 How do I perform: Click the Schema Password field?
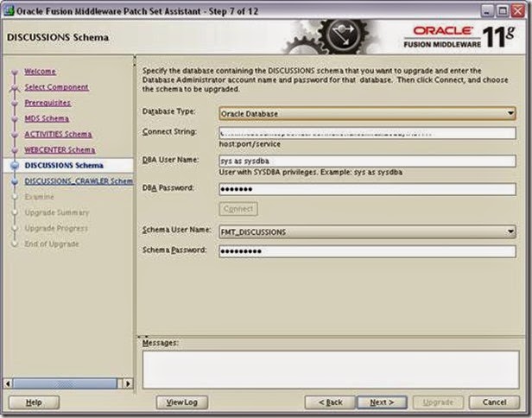(x=367, y=251)
